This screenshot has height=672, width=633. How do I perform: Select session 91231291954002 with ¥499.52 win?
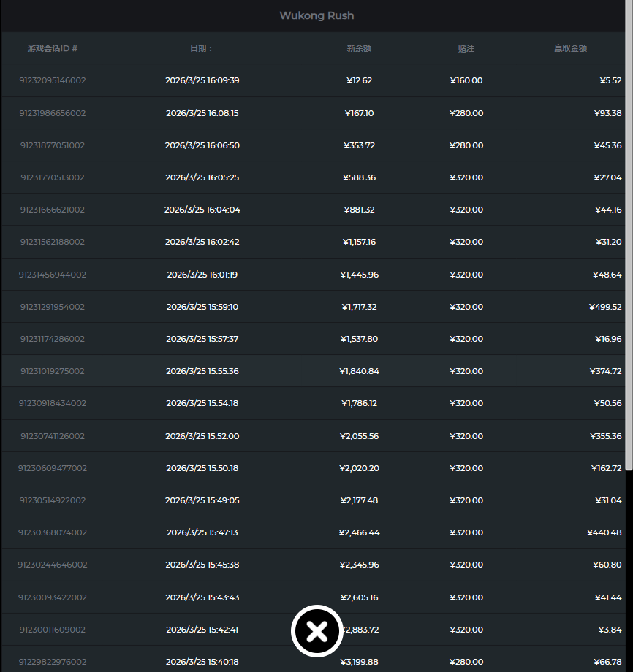click(x=53, y=307)
